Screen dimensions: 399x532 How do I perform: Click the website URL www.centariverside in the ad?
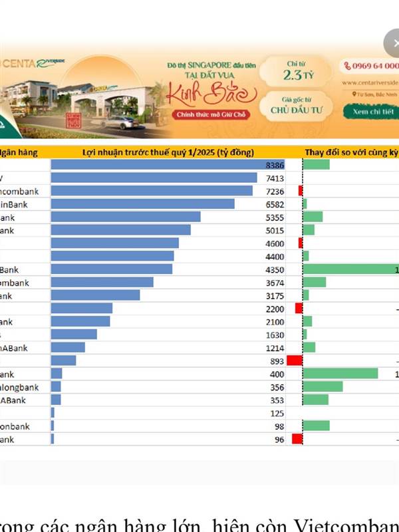[x=370, y=82]
